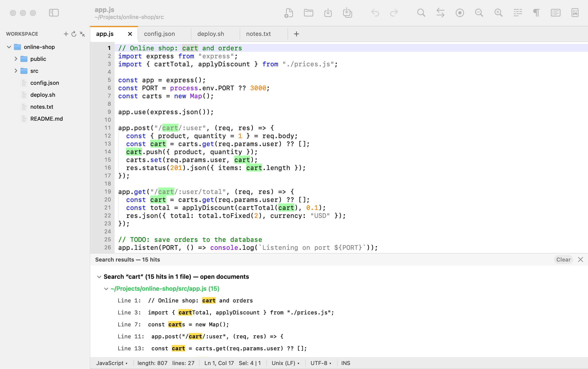
Task: Add a new workspace item
Action: point(66,34)
